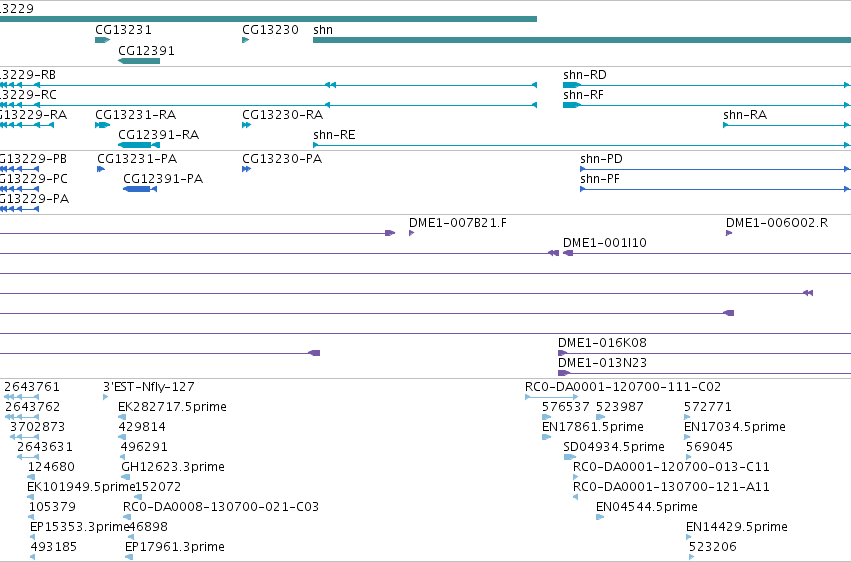Select the CG13231 gene arrow glyph
The image size is (851, 562).
pos(103,40)
